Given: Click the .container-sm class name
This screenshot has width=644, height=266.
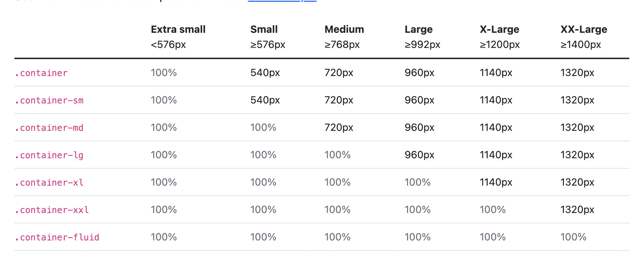Looking at the screenshot, I should (x=49, y=100).
